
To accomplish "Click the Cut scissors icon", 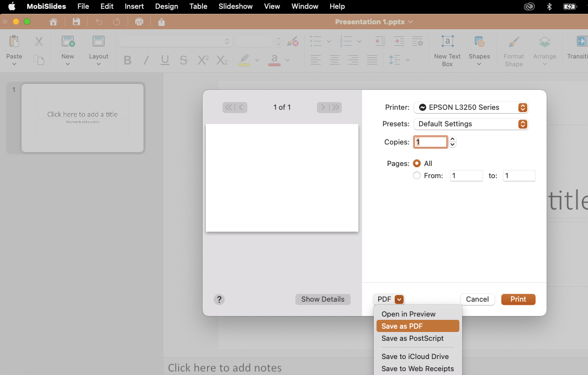I will click(39, 41).
